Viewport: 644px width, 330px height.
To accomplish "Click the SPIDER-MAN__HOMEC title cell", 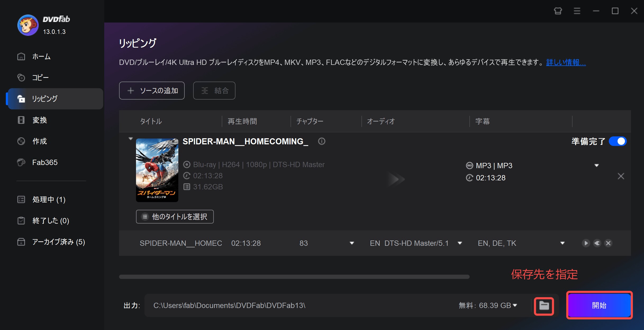I will coord(181,243).
